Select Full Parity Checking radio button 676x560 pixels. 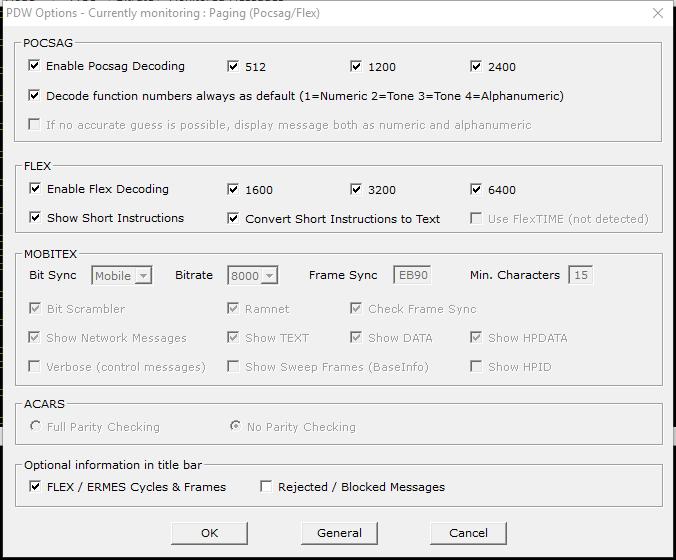tap(35, 426)
